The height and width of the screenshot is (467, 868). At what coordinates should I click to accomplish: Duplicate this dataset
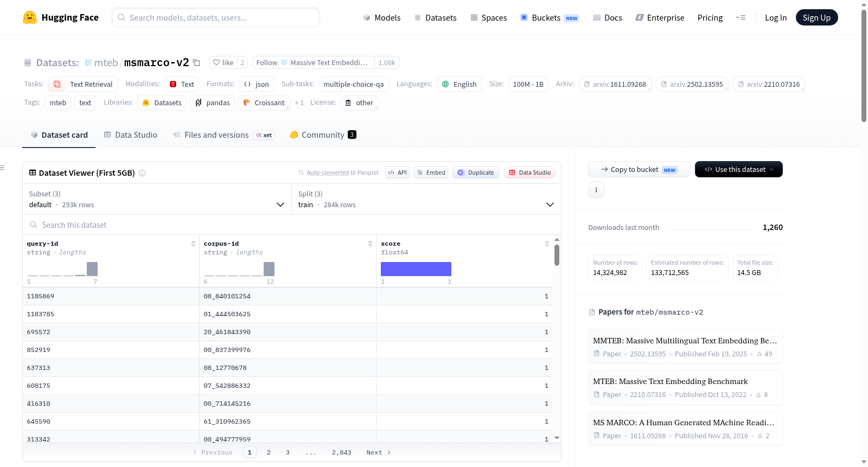coord(476,172)
